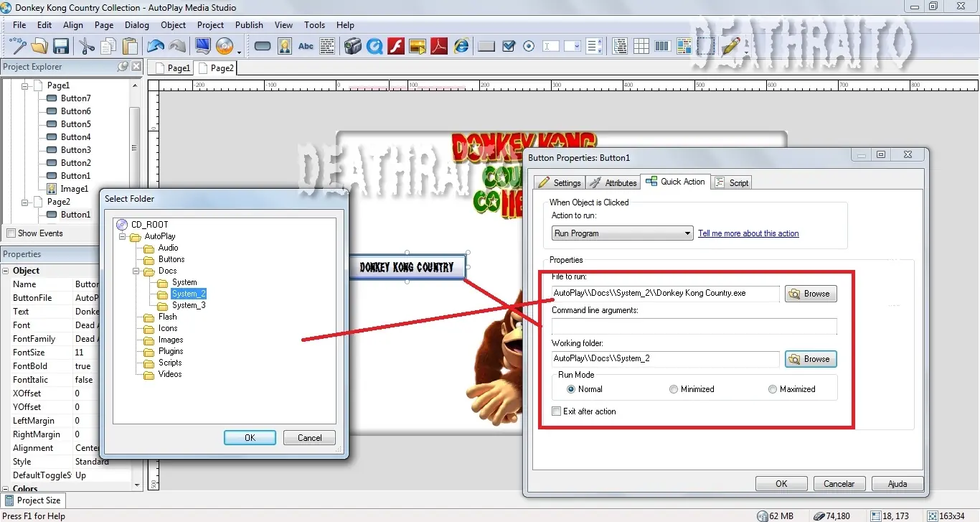The image size is (980, 522).
Task: Open the Action to run dropdown
Action: pos(687,233)
